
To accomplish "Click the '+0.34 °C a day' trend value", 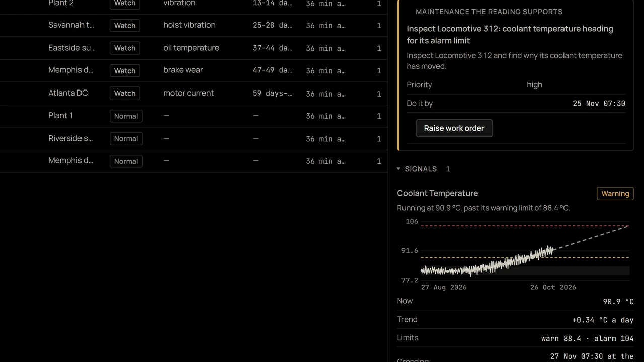I will [x=603, y=320].
